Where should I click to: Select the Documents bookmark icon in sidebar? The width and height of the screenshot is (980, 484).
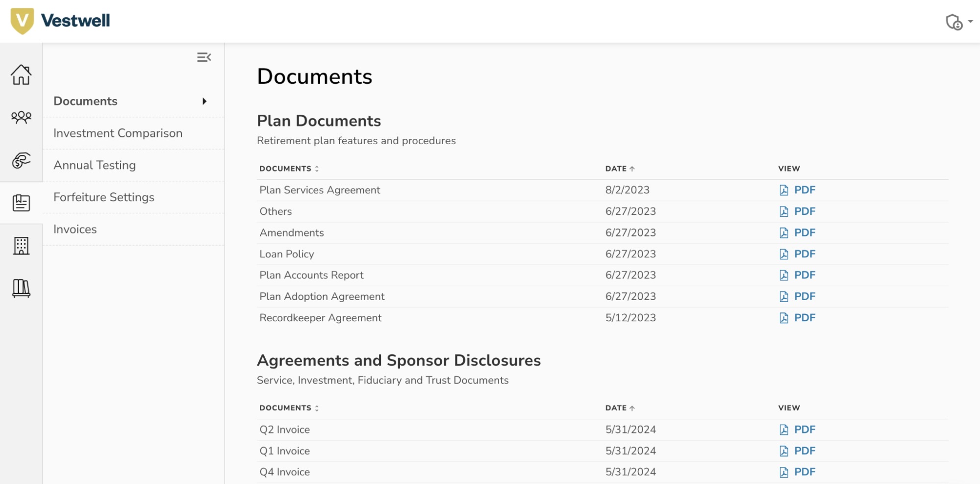(21, 203)
